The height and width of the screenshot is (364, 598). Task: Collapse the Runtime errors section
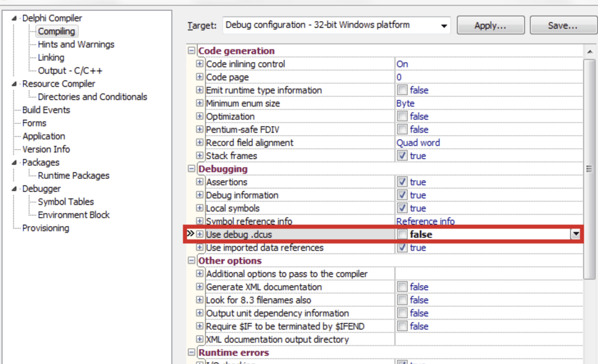tap(192, 352)
